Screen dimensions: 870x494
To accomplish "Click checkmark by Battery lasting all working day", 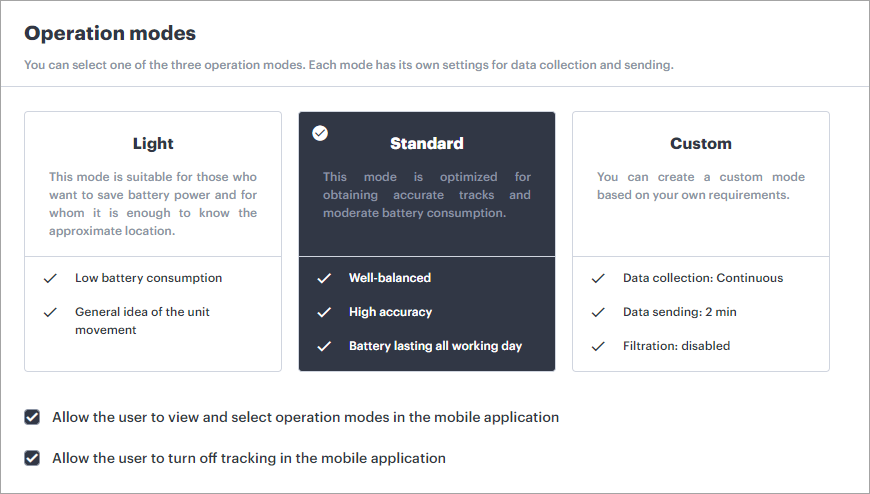I will click(x=324, y=346).
